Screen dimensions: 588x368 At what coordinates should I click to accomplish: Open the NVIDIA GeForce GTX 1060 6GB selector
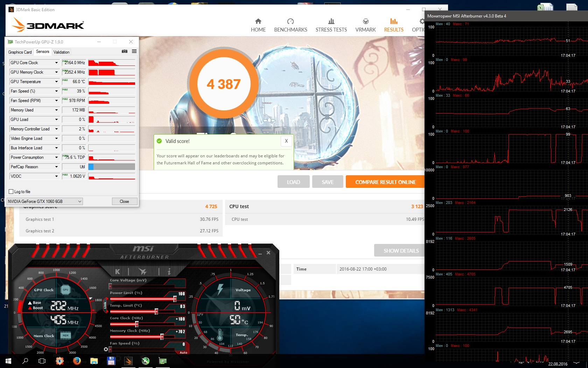(x=45, y=202)
